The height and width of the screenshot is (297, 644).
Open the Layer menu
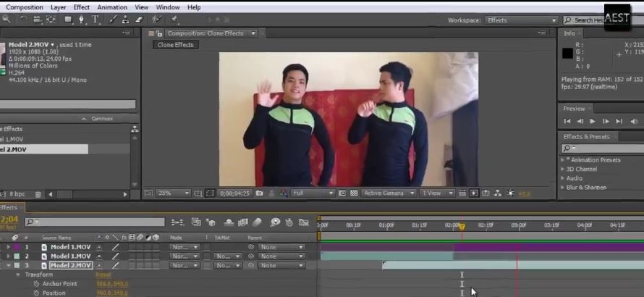click(x=59, y=7)
